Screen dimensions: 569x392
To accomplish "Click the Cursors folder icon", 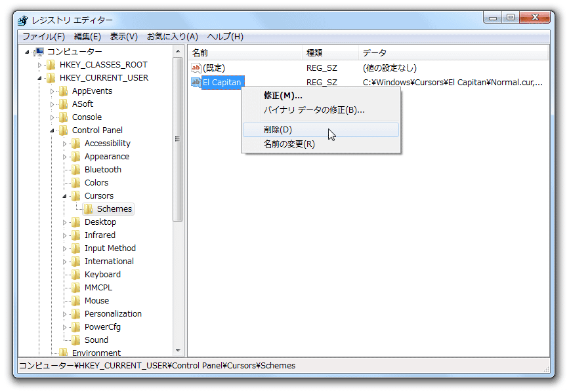I will coord(76,195).
